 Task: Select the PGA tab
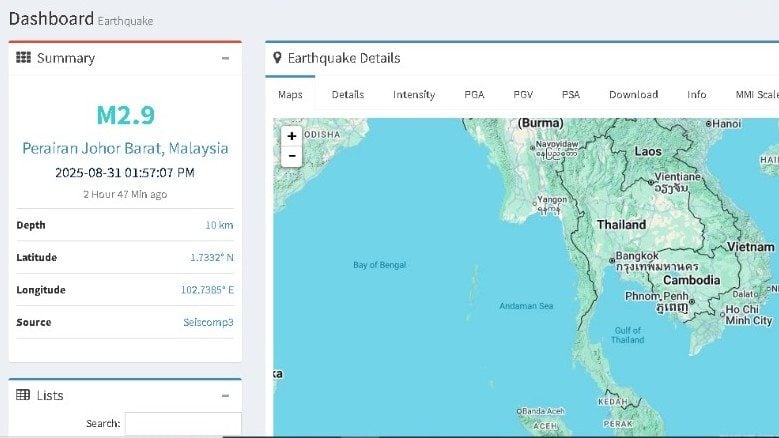tap(475, 95)
